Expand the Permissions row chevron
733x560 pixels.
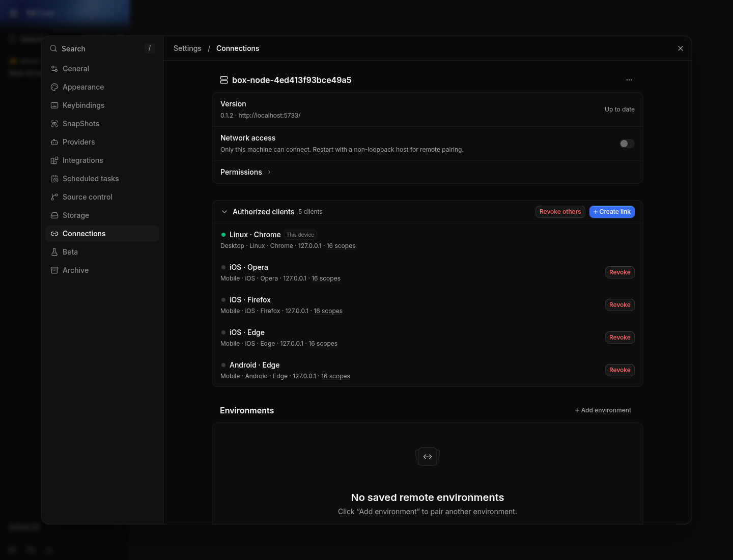coord(269,172)
